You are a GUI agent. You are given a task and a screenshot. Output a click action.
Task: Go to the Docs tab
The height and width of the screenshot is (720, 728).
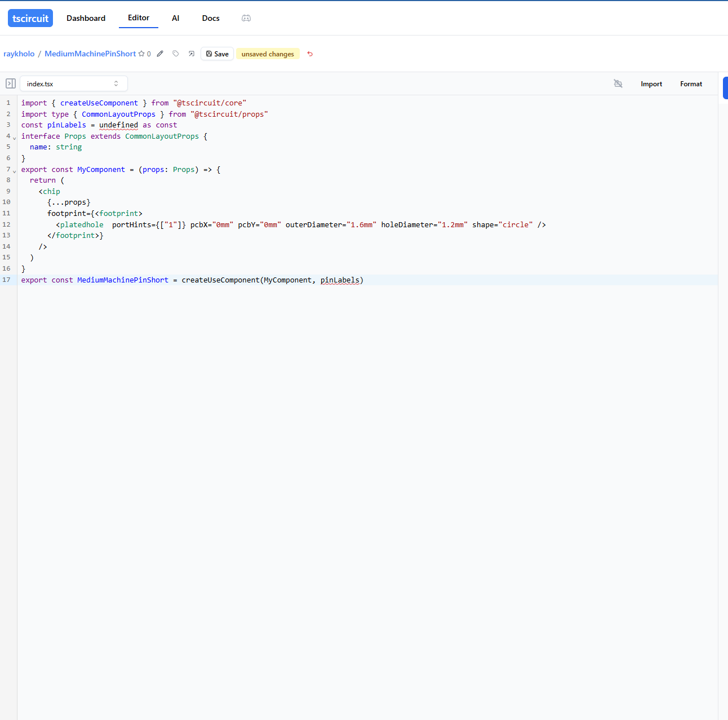(211, 18)
